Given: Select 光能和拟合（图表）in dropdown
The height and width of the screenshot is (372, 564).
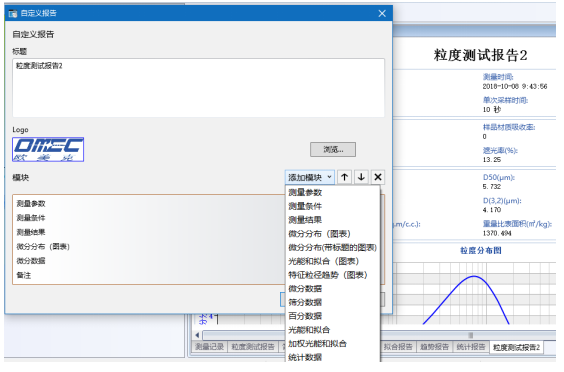Looking at the screenshot, I should point(324,261).
